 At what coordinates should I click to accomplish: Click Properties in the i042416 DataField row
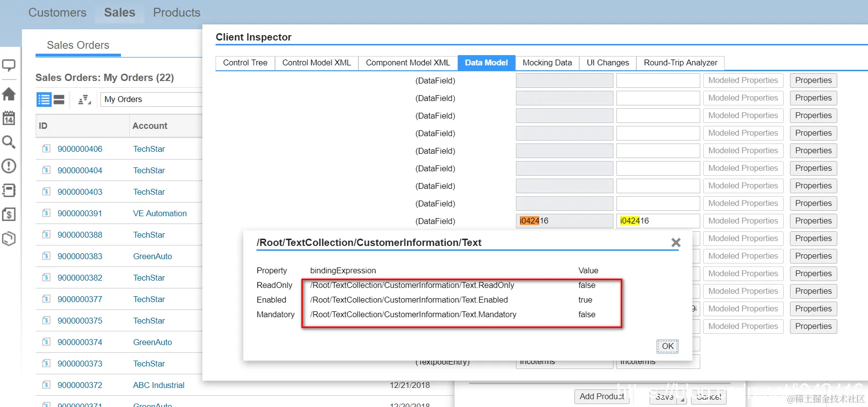click(x=813, y=221)
